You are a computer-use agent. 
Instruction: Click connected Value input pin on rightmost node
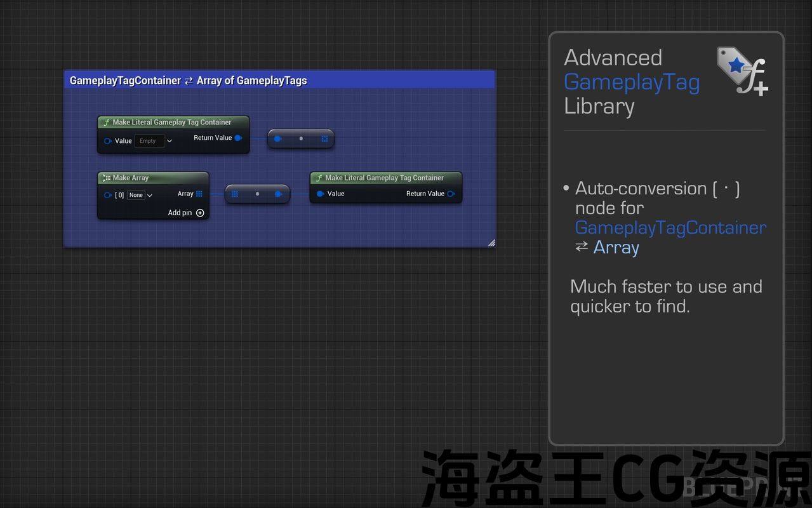321,194
